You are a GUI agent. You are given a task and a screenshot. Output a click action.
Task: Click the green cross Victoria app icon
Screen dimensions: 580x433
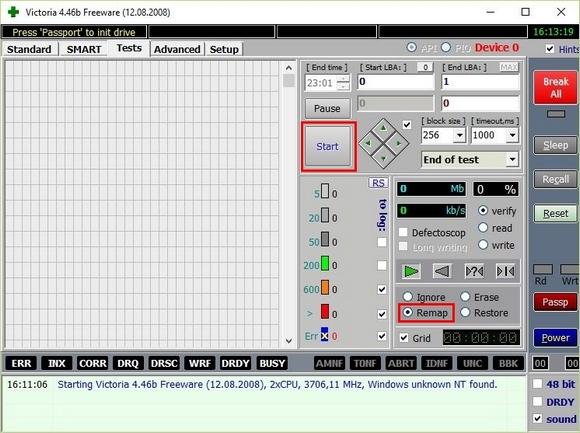[14, 12]
